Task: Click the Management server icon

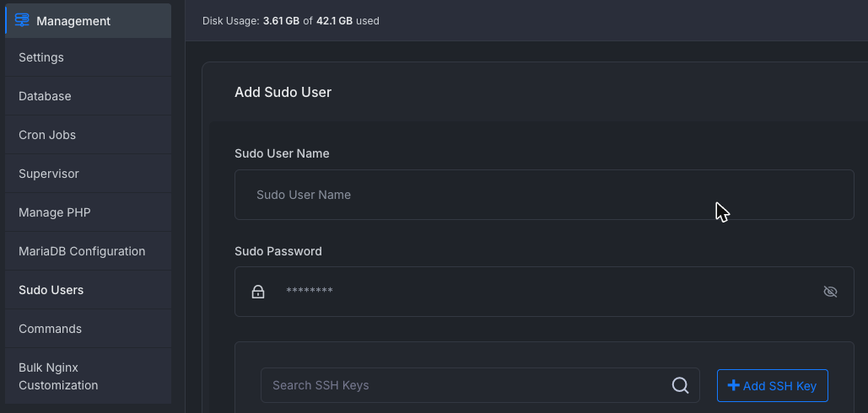Action: tap(22, 20)
